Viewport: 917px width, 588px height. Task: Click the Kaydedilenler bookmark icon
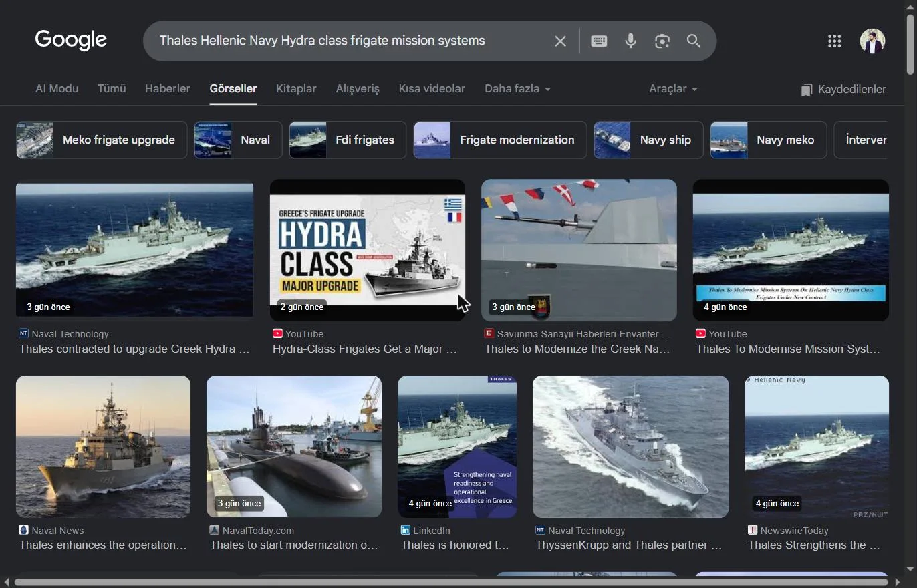click(x=807, y=90)
